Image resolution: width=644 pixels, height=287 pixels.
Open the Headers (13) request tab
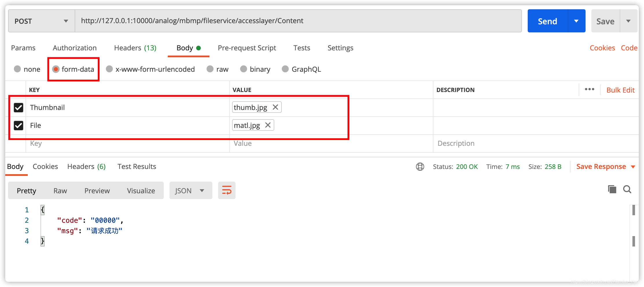(x=135, y=48)
